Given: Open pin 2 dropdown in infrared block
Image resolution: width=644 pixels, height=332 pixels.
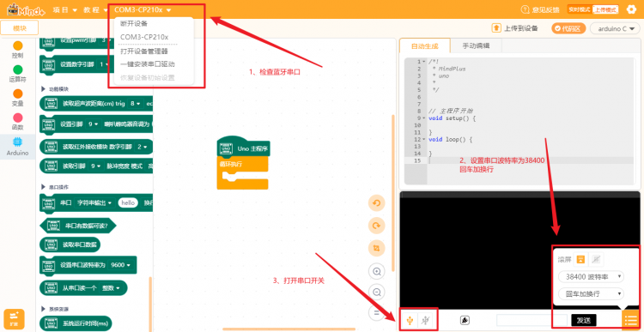Looking at the screenshot, I should [142, 147].
